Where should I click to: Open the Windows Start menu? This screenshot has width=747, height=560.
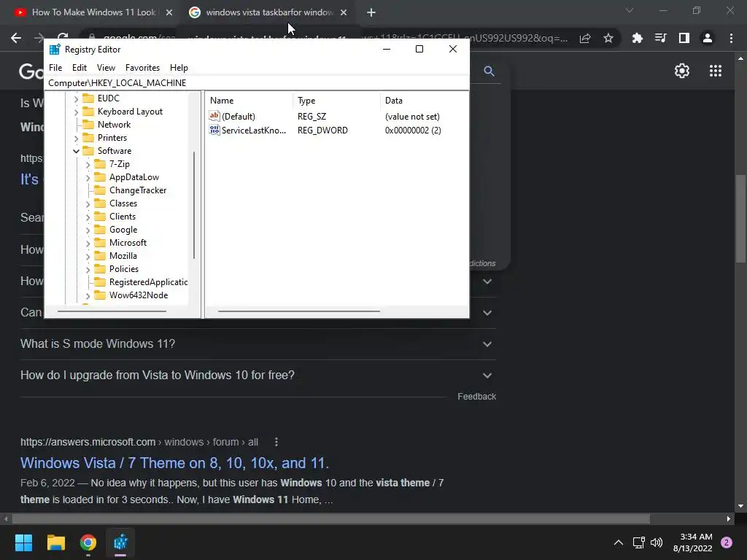pos(23,542)
